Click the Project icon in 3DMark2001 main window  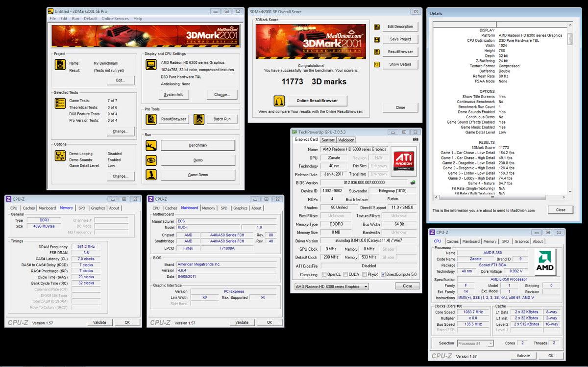coord(60,64)
